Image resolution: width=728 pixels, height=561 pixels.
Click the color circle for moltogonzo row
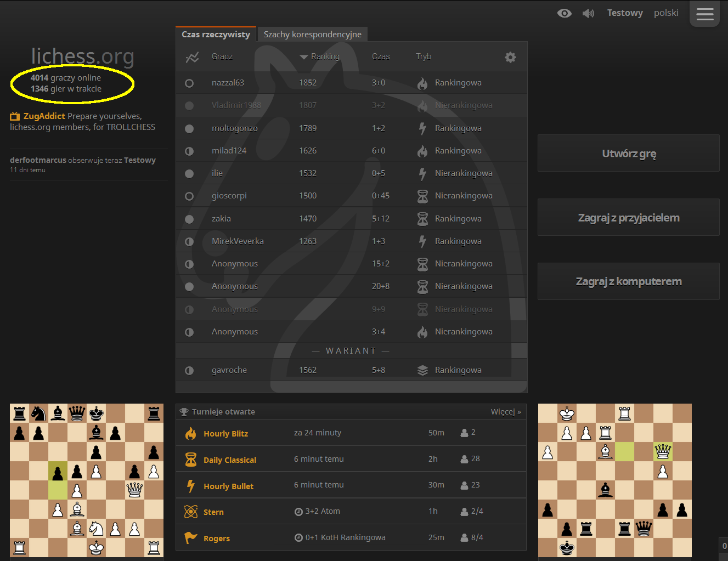pos(189,129)
